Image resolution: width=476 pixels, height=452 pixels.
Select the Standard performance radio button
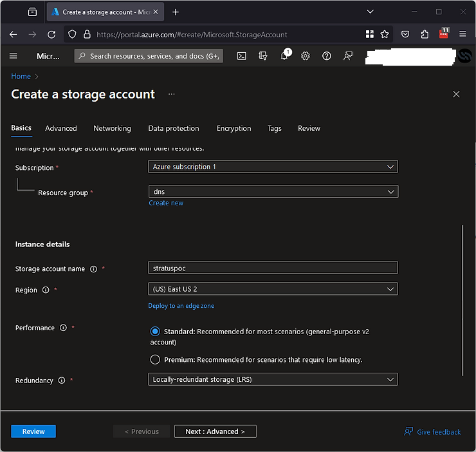click(155, 332)
